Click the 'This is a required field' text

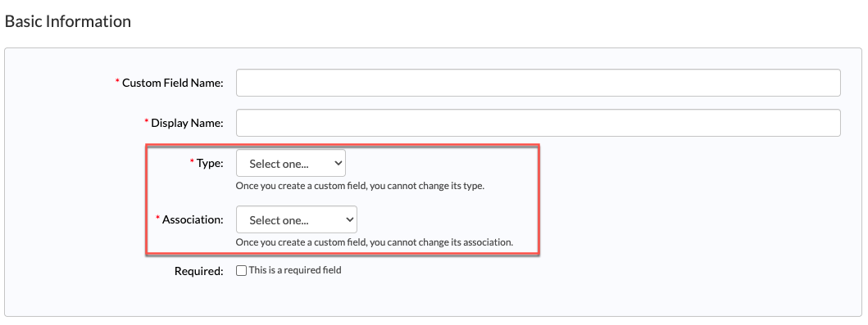(295, 270)
